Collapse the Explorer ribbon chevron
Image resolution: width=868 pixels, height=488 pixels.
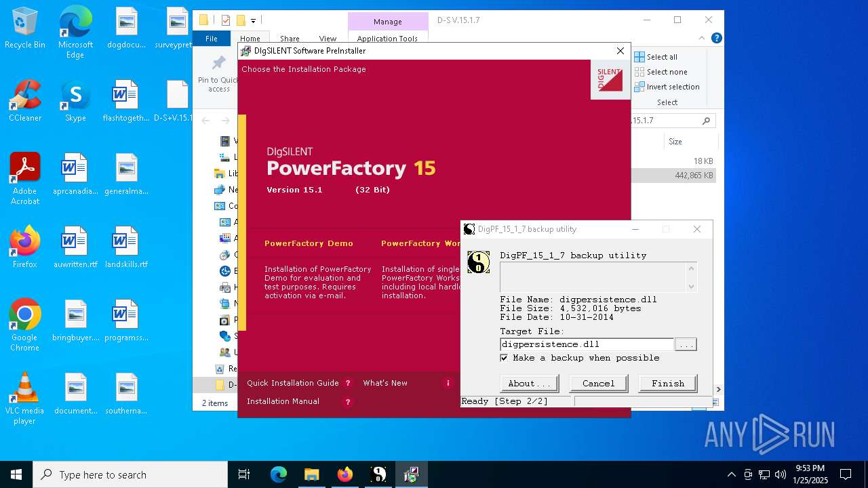702,39
